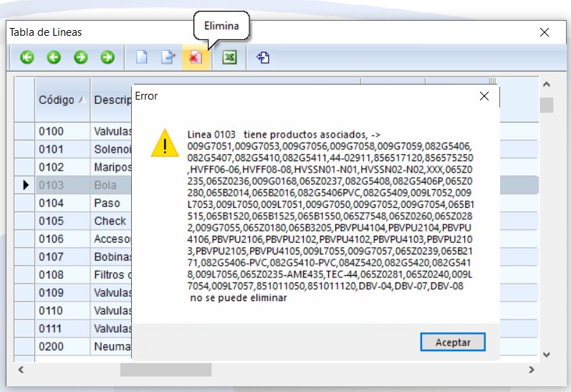Click the blank page New record icon
This screenshot has height=392, width=571.
tap(142, 57)
